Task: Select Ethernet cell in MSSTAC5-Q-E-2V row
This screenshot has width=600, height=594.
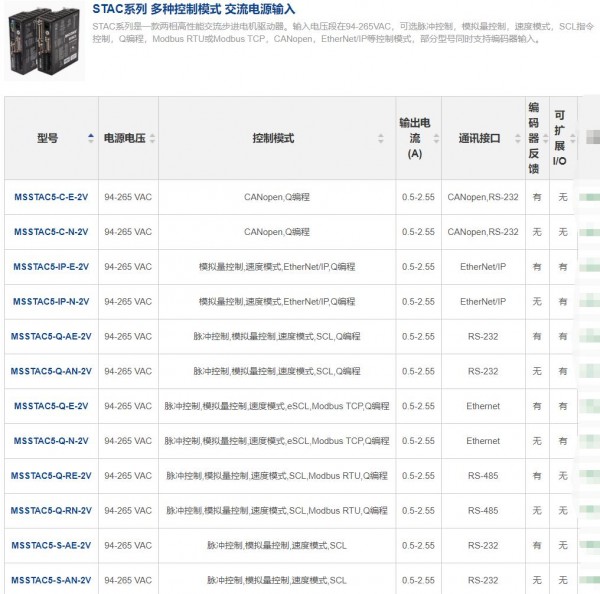Action: click(x=483, y=406)
